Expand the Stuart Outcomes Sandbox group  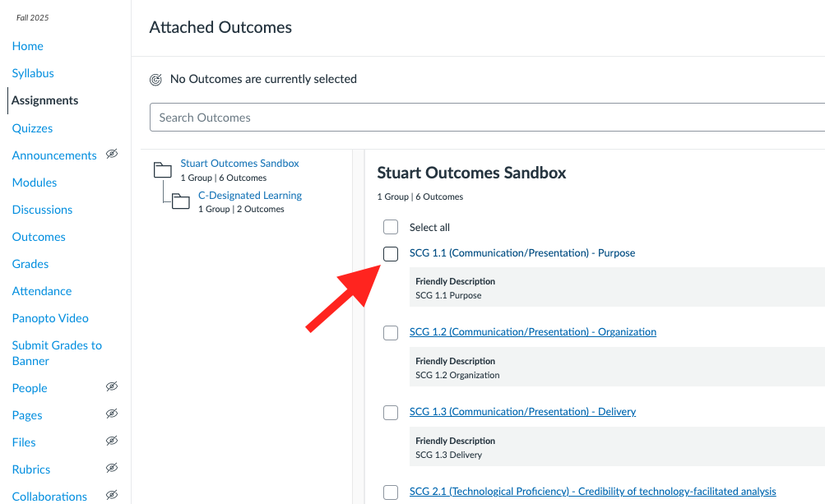239,163
